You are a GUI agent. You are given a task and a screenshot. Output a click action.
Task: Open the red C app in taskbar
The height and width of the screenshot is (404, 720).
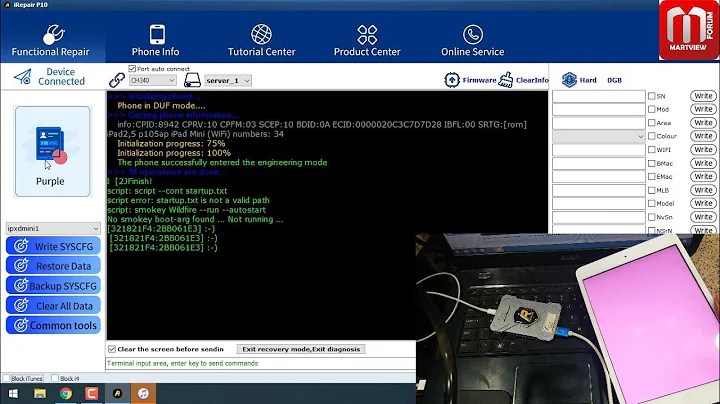click(x=91, y=393)
